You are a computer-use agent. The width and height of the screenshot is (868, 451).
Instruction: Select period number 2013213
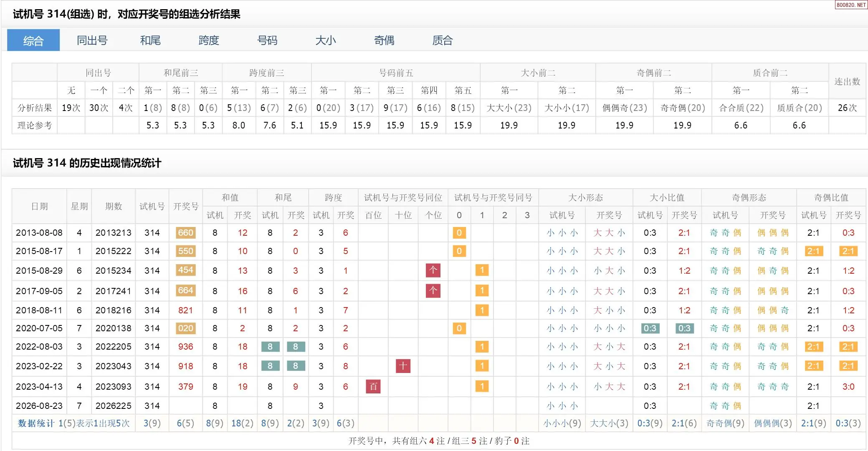[114, 233]
